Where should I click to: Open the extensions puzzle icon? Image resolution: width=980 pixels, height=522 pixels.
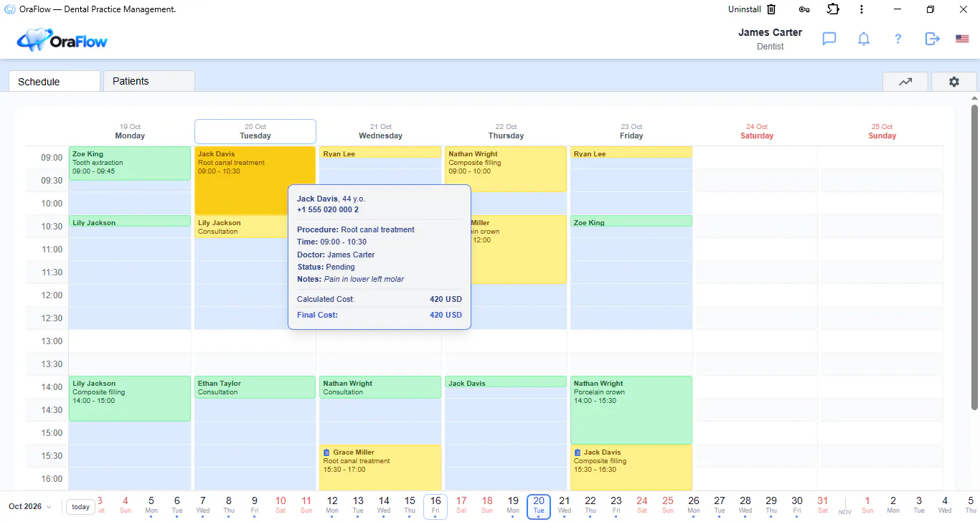pyautogui.click(x=833, y=9)
